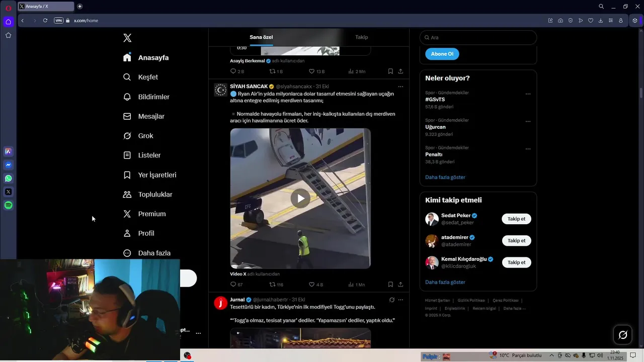Open Opera Easy setup sliders
Screen dimensions: 644x362
(x=611, y=21)
